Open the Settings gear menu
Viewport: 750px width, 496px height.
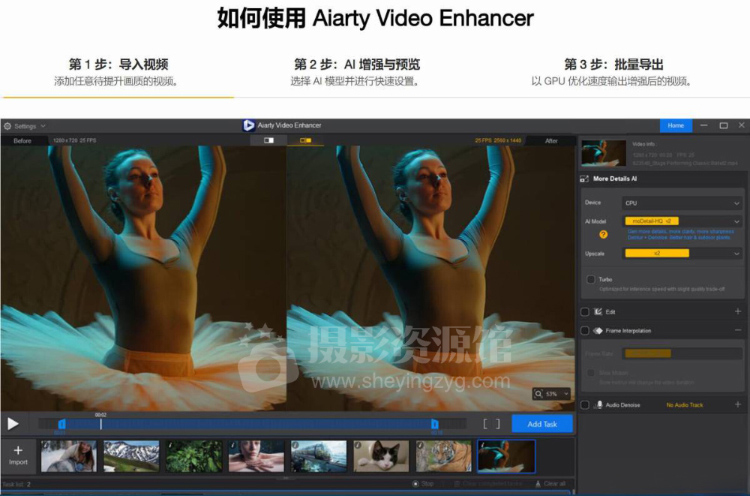tap(8, 126)
